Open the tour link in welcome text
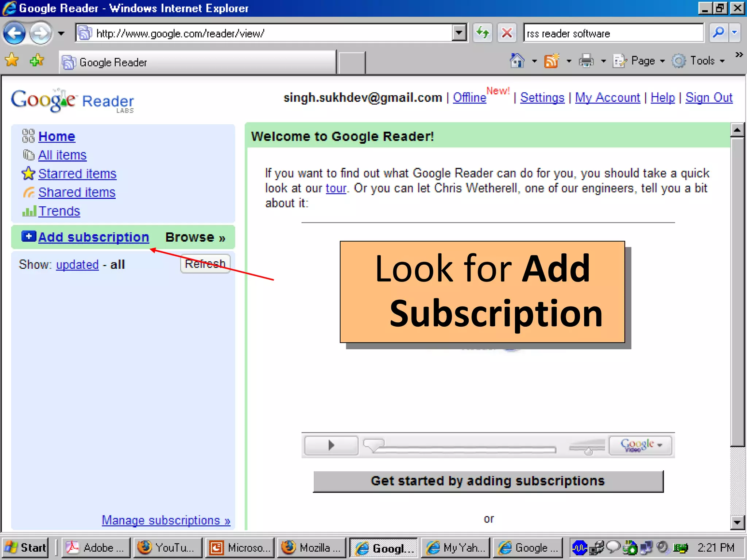The width and height of the screenshot is (747, 560). click(336, 188)
